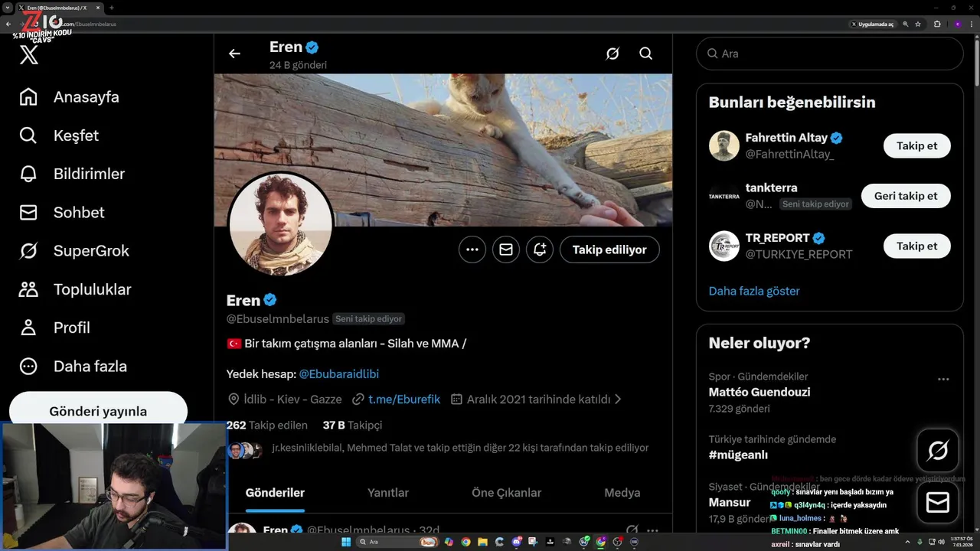This screenshot has height=551, width=980.
Task: Open the Mattéo Guendouzi trend
Action: pyautogui.click(x=759, y=392)
